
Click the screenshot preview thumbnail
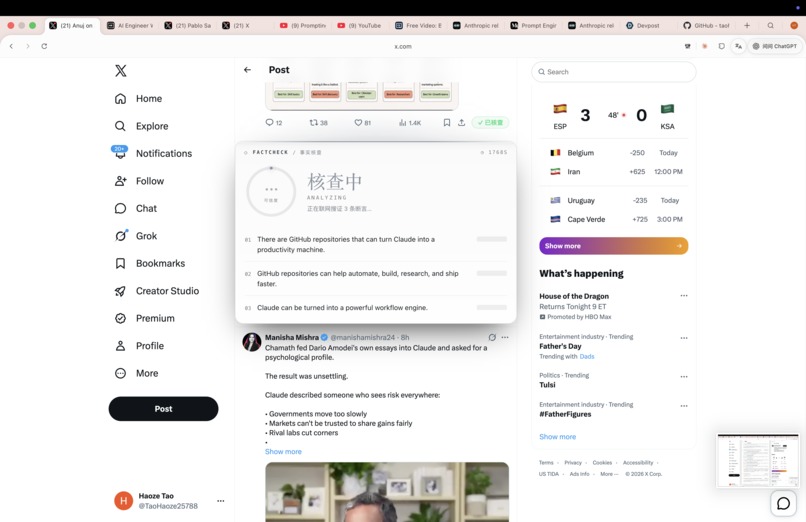click(x=758, y=460)
